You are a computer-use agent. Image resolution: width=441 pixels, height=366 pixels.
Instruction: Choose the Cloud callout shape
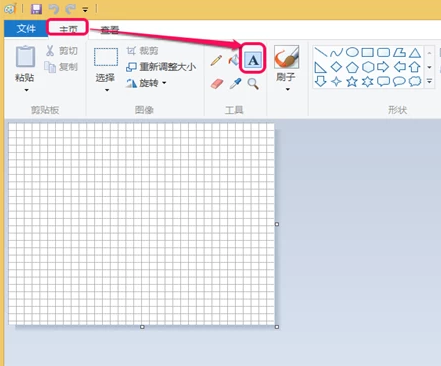[415, 81]
